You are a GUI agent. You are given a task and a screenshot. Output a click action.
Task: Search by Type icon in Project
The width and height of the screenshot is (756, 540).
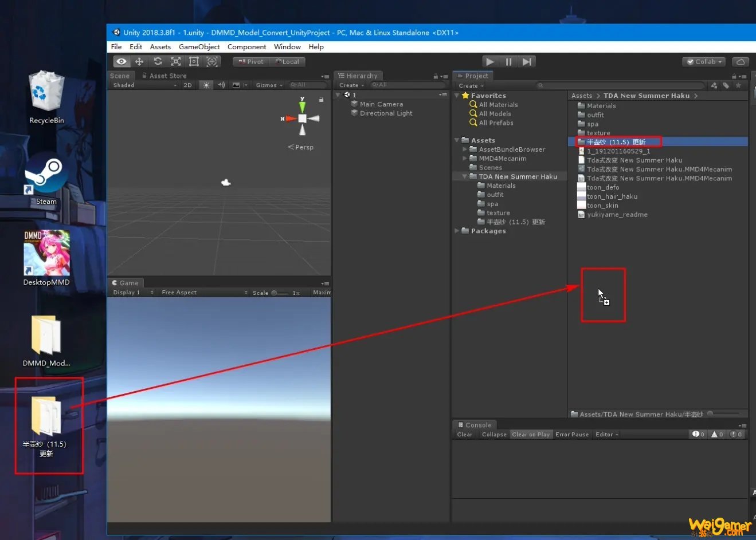click(714, 85)
